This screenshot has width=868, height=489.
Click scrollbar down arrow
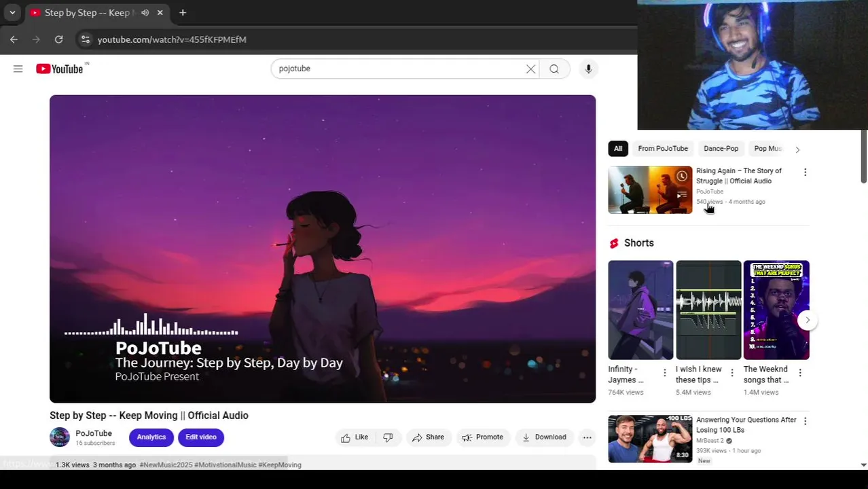coord(863,465)
